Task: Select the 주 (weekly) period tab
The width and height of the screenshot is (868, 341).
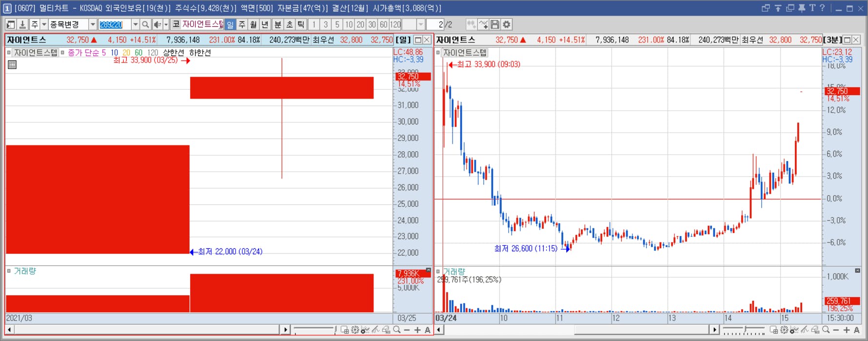Action: [242, 24]
